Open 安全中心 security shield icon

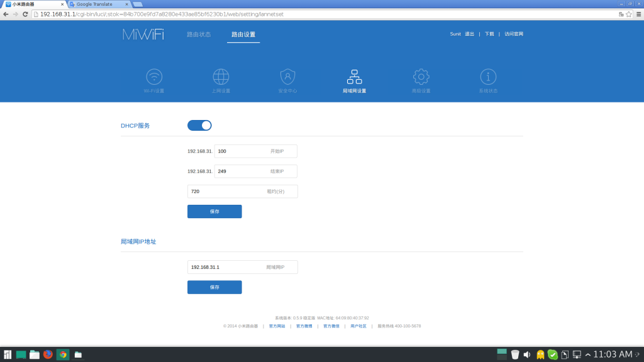[x=287, y=80]
